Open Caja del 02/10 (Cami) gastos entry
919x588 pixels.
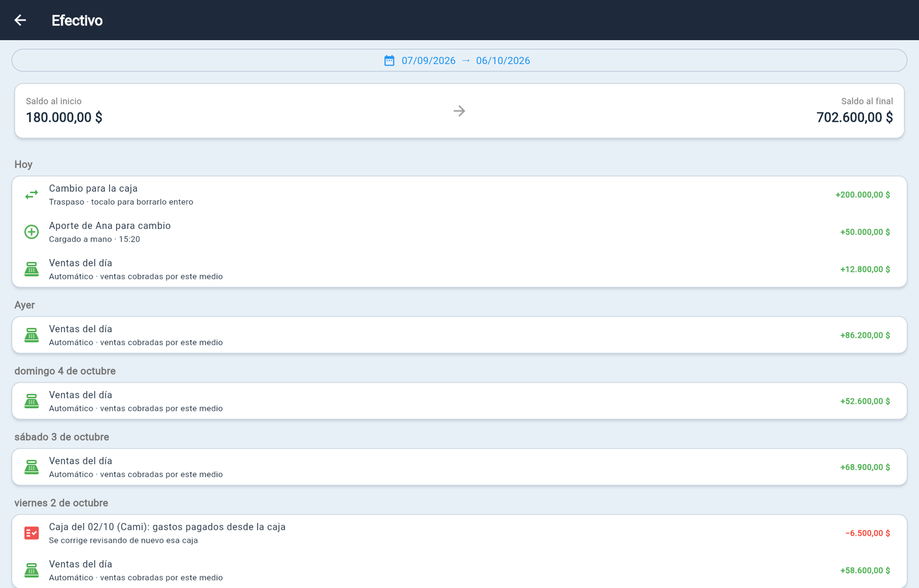[459, 533]
